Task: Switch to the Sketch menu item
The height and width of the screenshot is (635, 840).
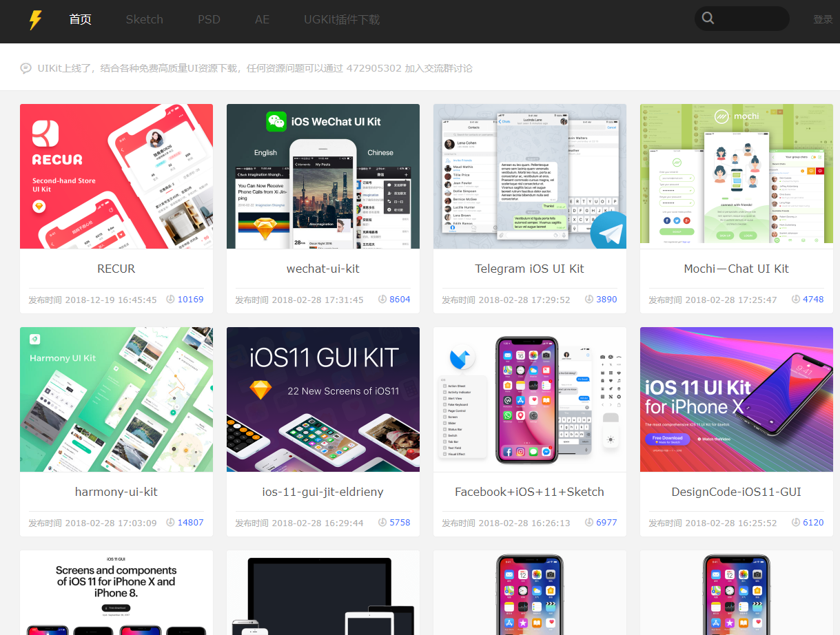Action: tap(144, 19)
